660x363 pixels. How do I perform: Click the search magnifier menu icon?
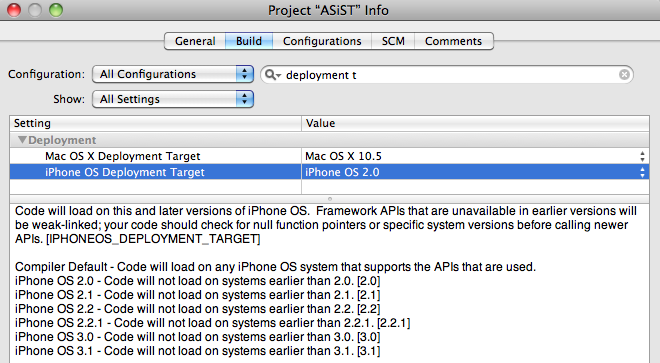click(272, 75)
